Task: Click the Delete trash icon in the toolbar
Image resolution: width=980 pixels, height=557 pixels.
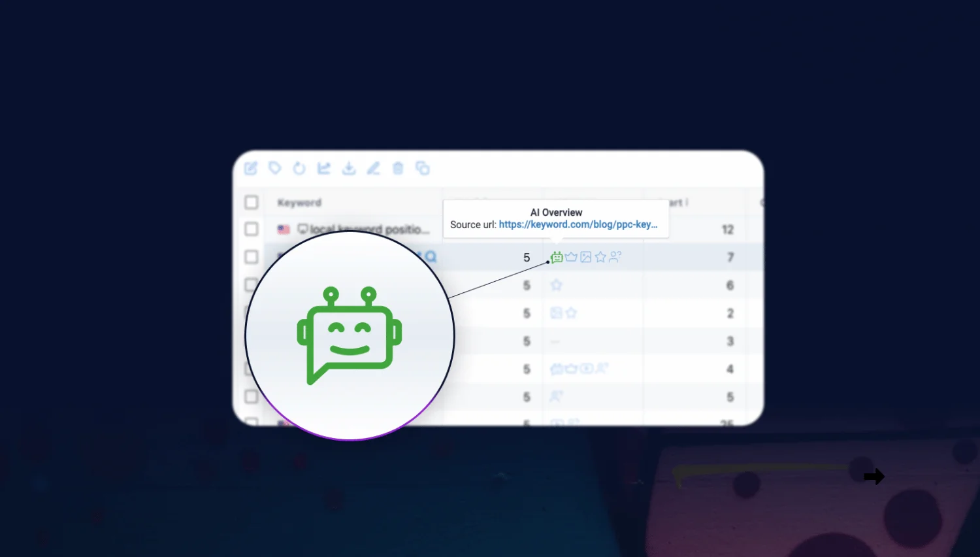Action: [x=398, y=168]
